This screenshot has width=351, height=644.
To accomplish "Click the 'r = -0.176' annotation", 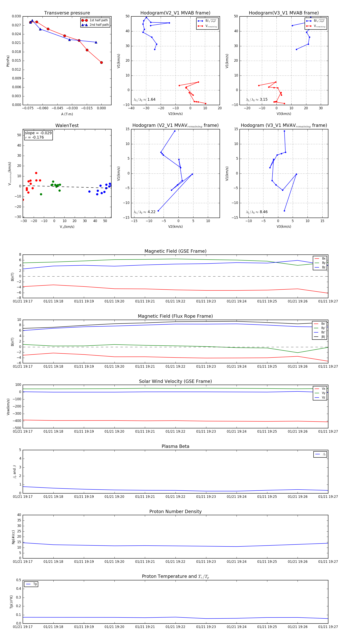I will [35, 137].
